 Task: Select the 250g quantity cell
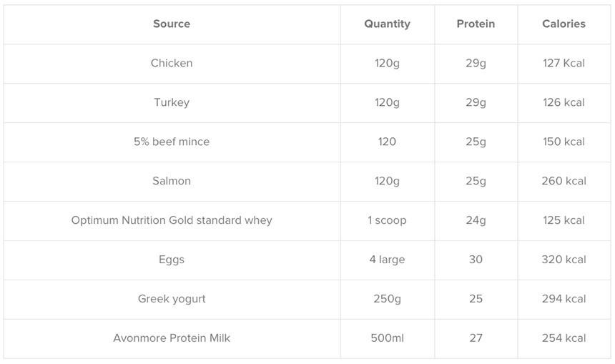(x=387, y=299)
